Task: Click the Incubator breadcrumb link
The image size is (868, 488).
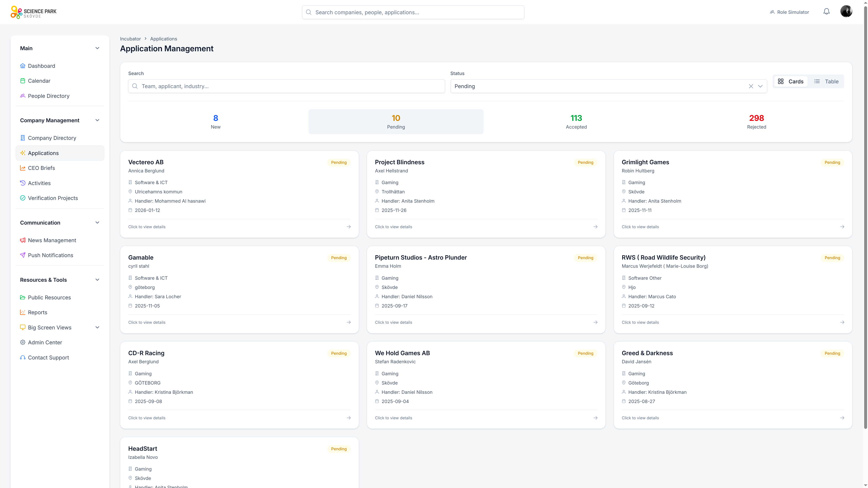Action: coord(130,39)
